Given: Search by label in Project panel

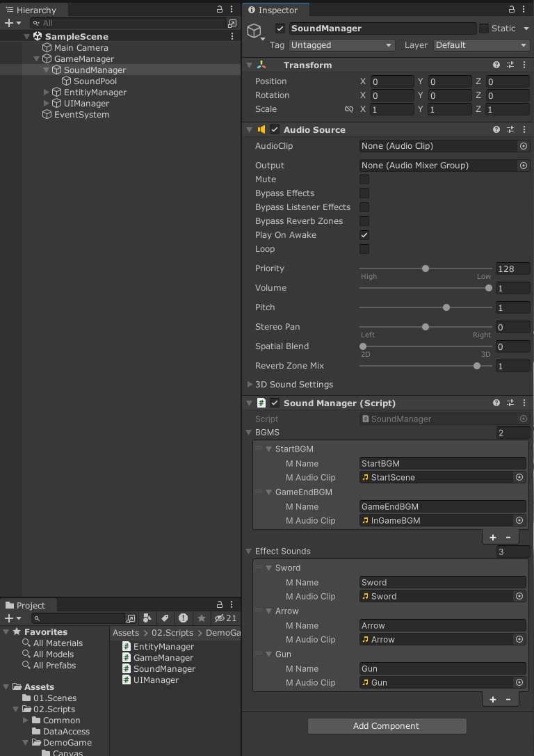Looking at the screenshot, I should click(165, 618).
